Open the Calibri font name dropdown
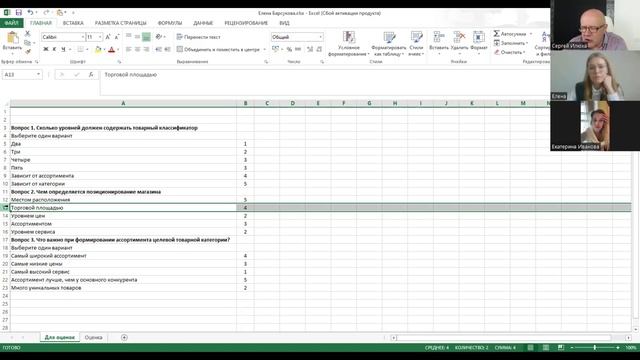The width and height of the screenshot is (640, 360). point(82,37)
